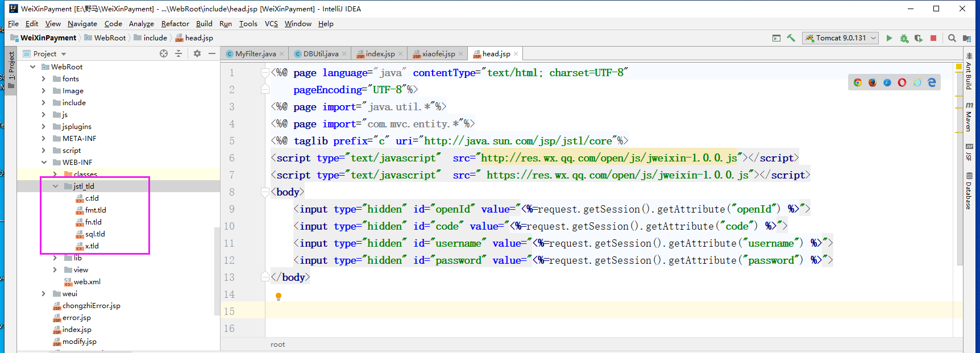Click the yellow intention light bulb
The image size is (980, 353).
click(x=279, y=296)
